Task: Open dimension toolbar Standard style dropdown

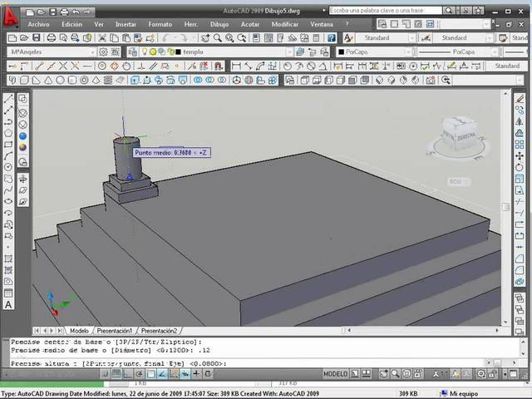Action: [x=507, y=66]
